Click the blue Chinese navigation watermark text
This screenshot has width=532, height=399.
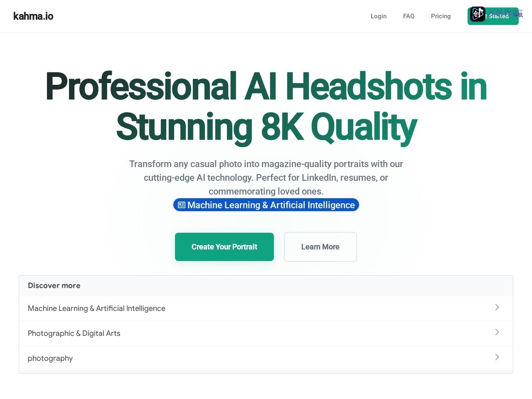[x=505, y=13]
